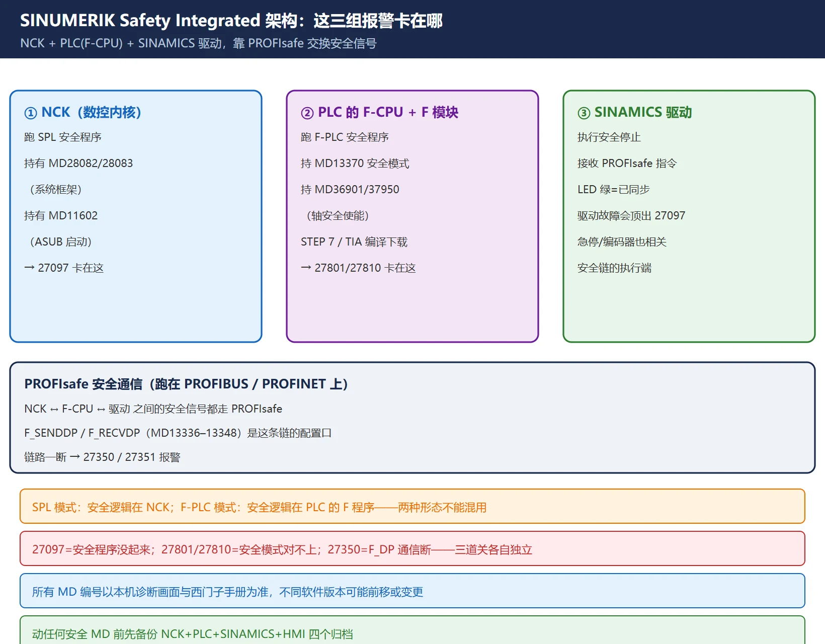Viewport: 825px width, 644px height.
Task: Click the note "（轴安全使能）"
Action: pyautogui.click(x=338, y=216)
